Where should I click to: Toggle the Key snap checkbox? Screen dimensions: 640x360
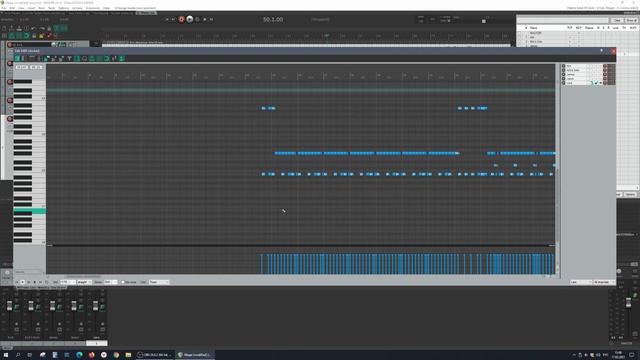(123, 282)
